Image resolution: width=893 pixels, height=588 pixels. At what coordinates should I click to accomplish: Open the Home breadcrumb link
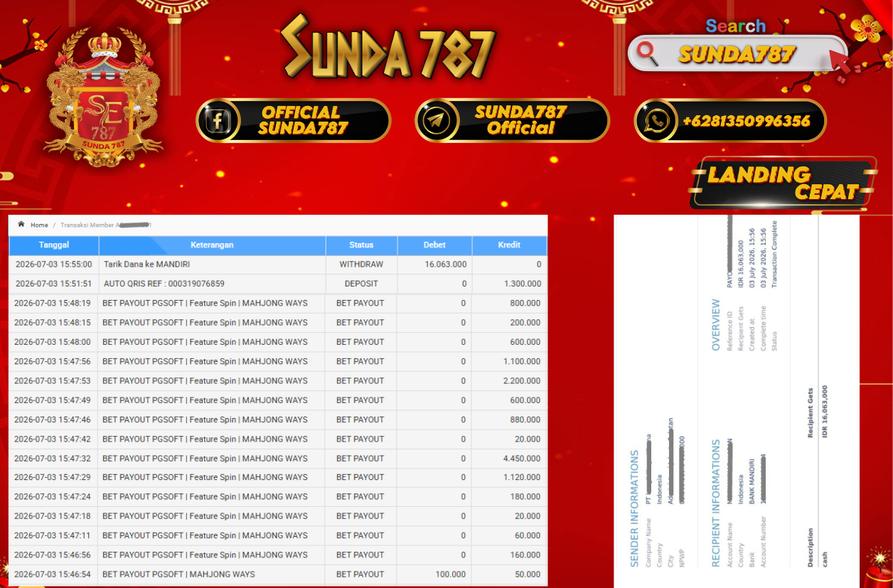click(39, 225)
